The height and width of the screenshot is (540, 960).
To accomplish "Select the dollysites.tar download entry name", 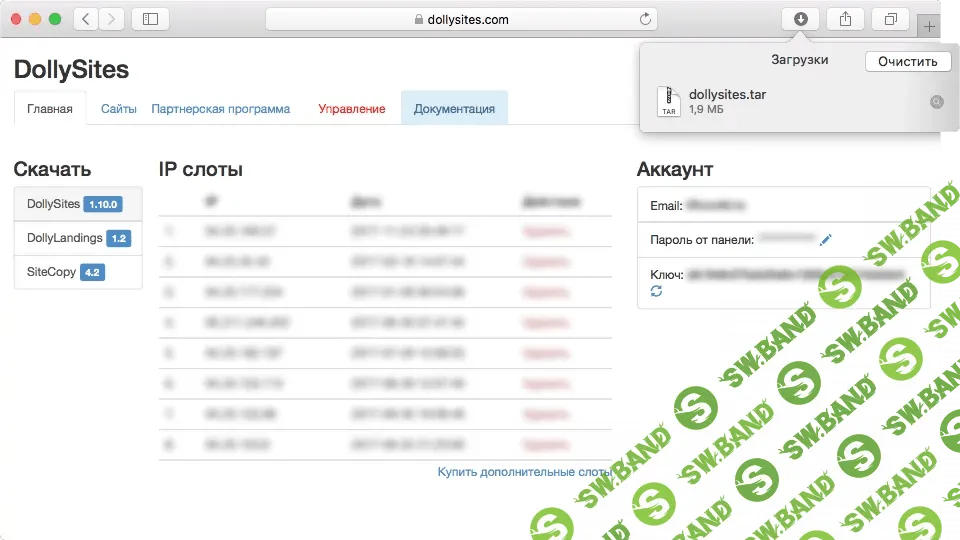I will coord(727,94).
